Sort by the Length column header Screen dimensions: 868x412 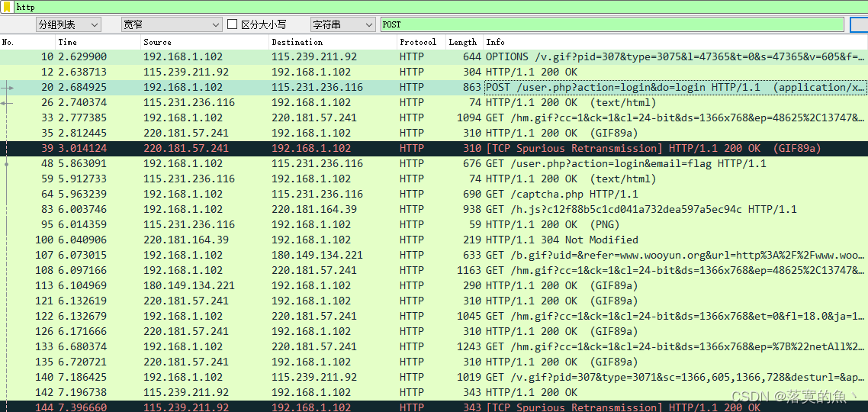tap(465, 42)
